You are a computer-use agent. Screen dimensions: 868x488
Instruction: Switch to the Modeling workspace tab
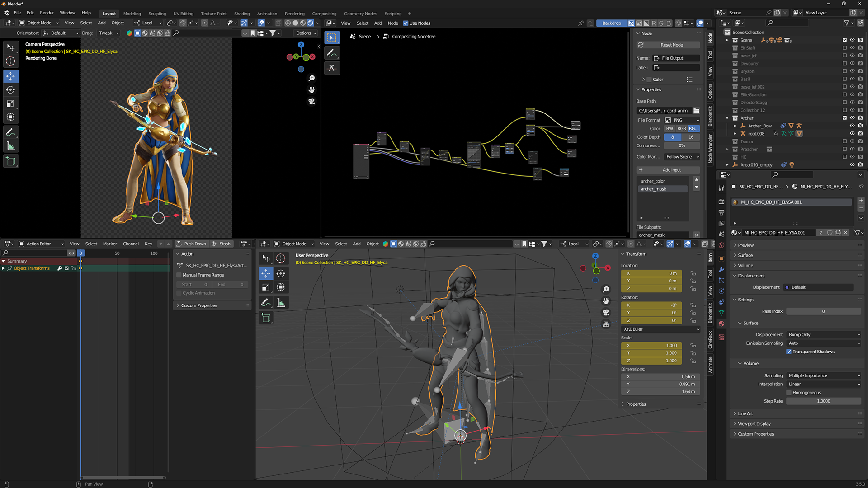tap(132, 14)
